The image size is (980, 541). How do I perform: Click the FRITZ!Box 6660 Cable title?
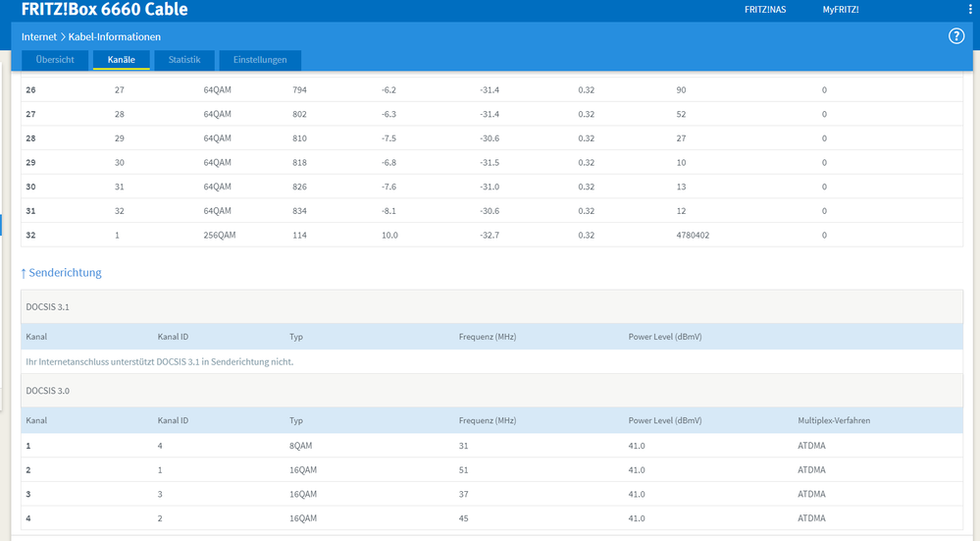coord(104,10)
